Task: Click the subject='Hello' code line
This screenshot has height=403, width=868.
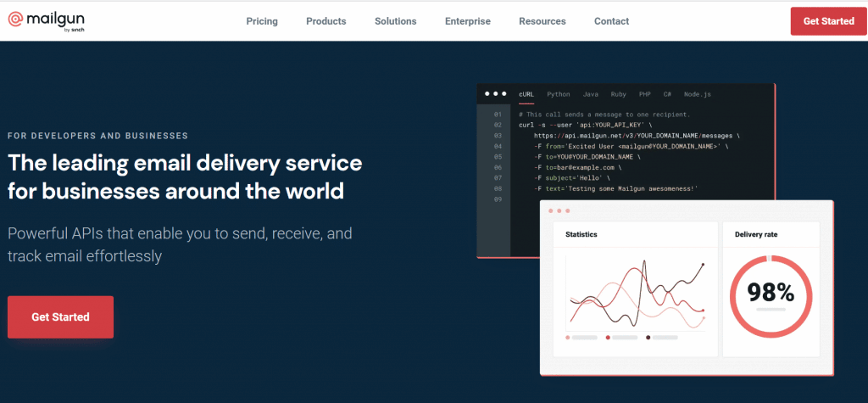Action: (572, 178)
